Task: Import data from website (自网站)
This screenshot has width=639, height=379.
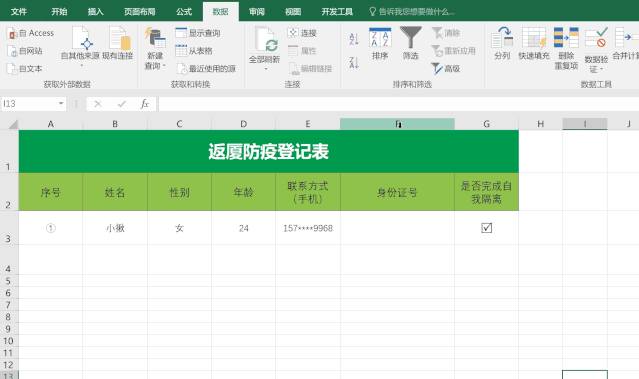Action: [x=25, y=51]
